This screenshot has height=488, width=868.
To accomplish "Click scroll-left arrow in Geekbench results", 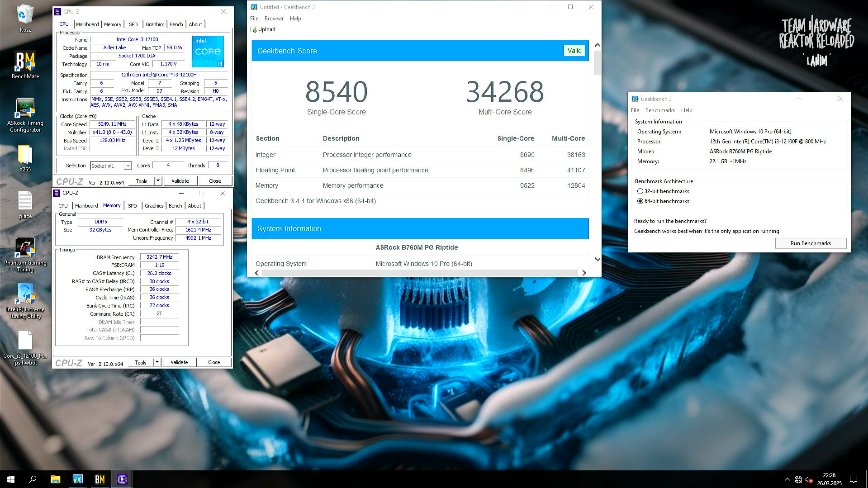I will click(x=257, y=273).
